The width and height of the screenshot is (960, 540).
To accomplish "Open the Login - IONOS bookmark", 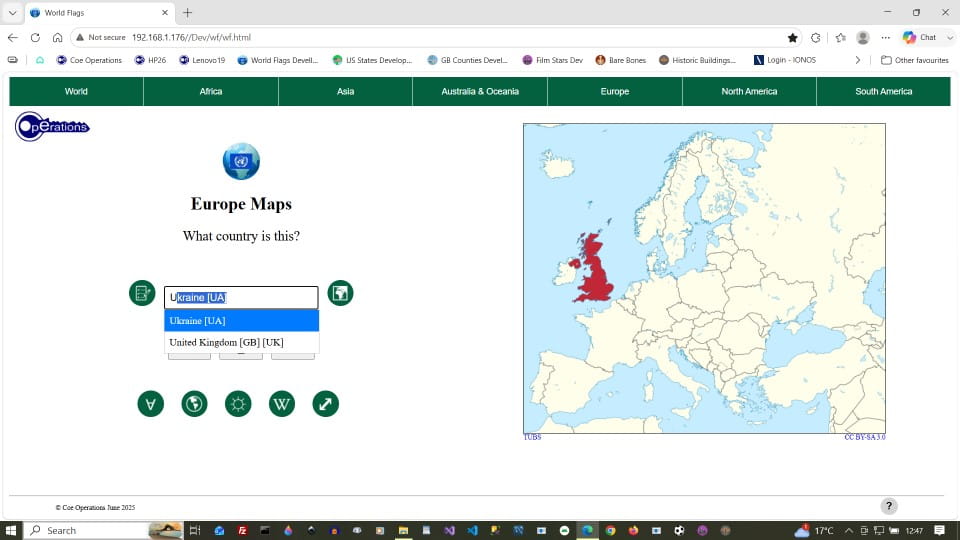I will pos(785,60).
